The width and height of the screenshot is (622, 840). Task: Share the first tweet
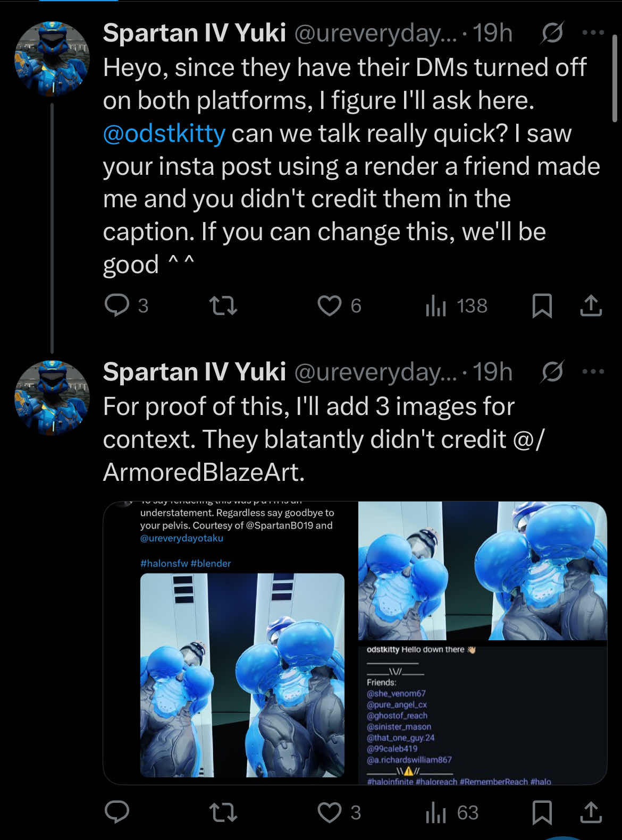pyautogui.click(x=591, y=306)
